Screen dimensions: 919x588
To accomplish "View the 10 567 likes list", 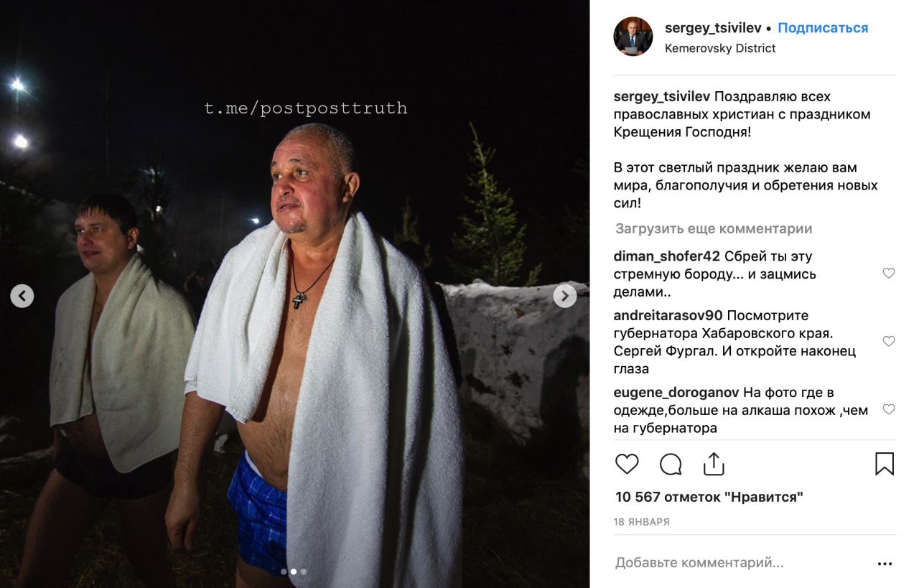I will tap(709, 497).
